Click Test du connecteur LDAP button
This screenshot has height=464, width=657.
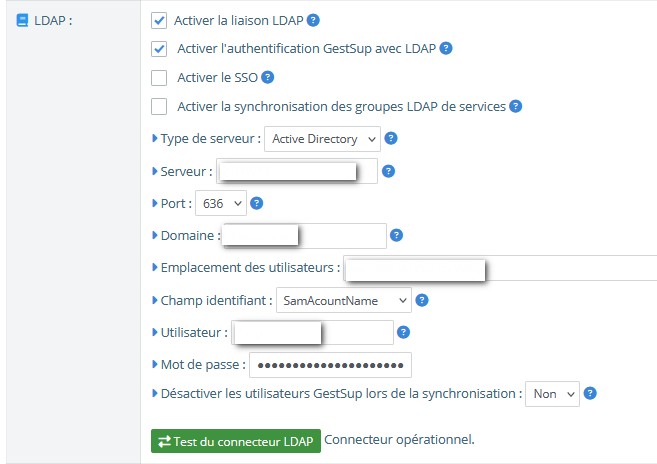[x=236, y=441]
